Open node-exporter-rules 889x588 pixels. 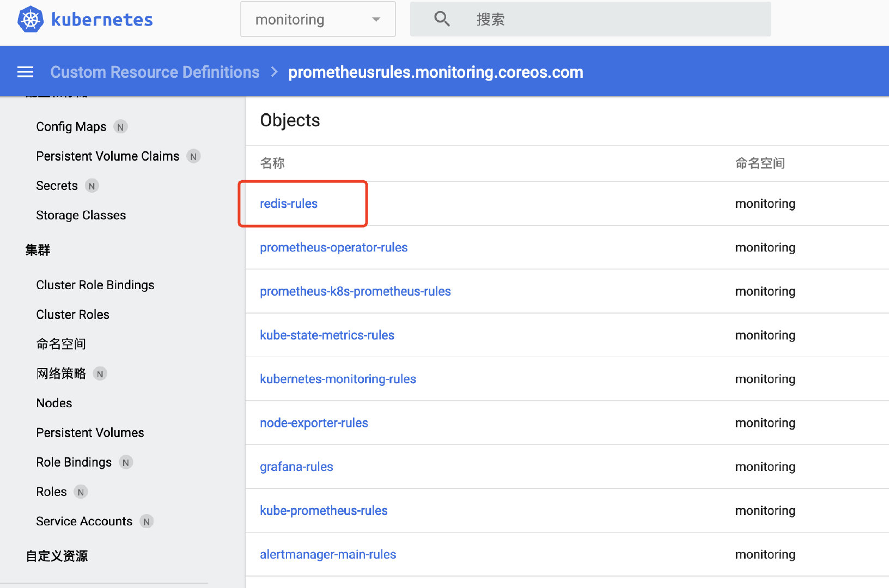pos(314,422)
